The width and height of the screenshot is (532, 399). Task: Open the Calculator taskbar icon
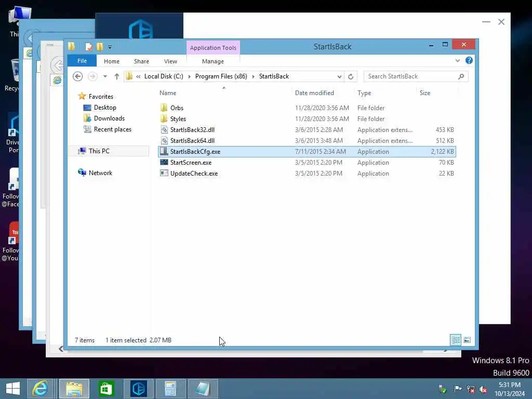[170, 389]
